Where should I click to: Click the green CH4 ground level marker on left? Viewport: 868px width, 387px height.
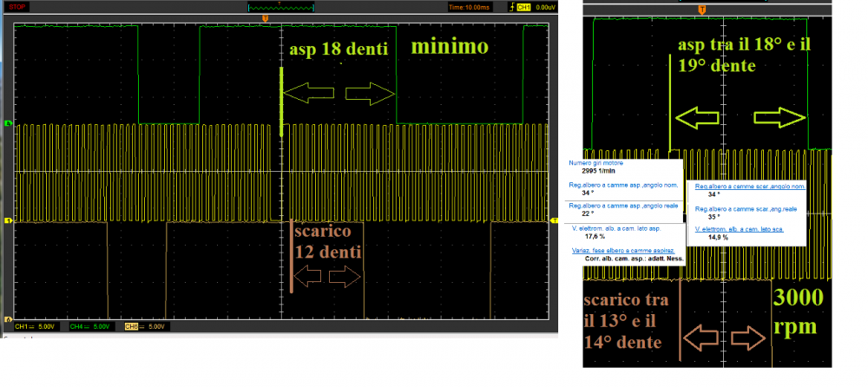(x=8, y=124)
